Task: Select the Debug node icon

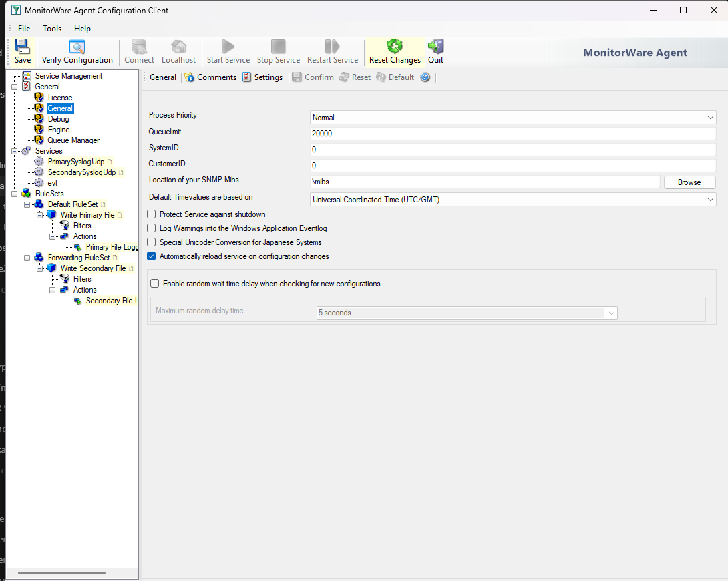Action: 39,119
